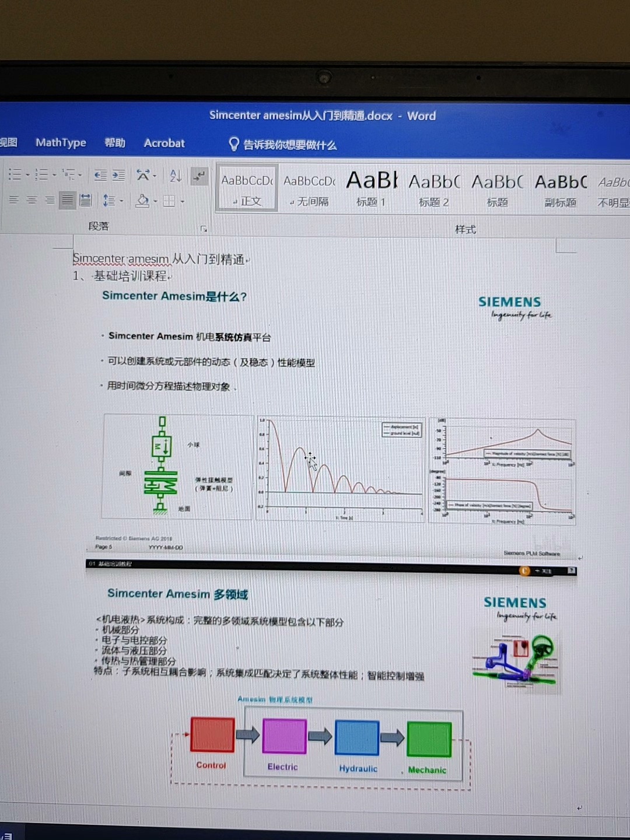Viewport: 630px width, 840px height.
Task: Toggle justified alignment button
Action: click(x=68, y=200)
